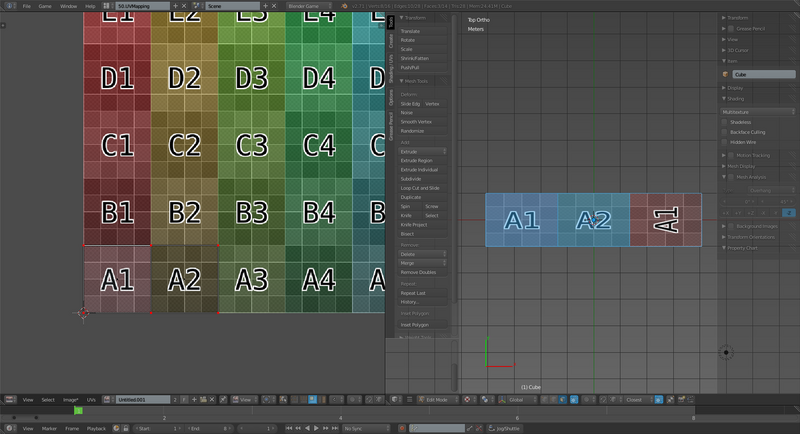Add a new screen layout with plus icon
The image size is (800, 434).
(x=176, y=6)
